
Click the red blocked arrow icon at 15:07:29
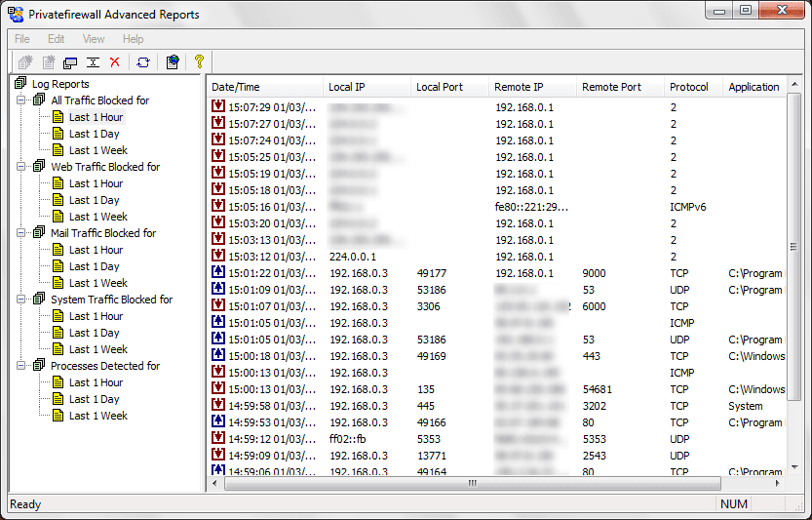218,107
